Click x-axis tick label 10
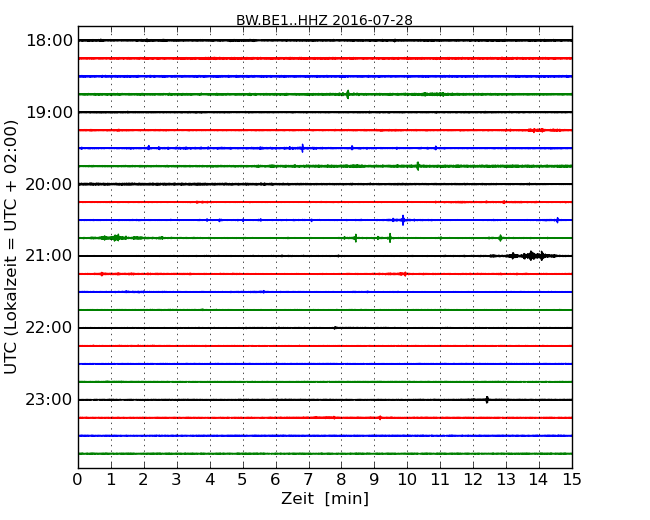 tap(407, 480)
